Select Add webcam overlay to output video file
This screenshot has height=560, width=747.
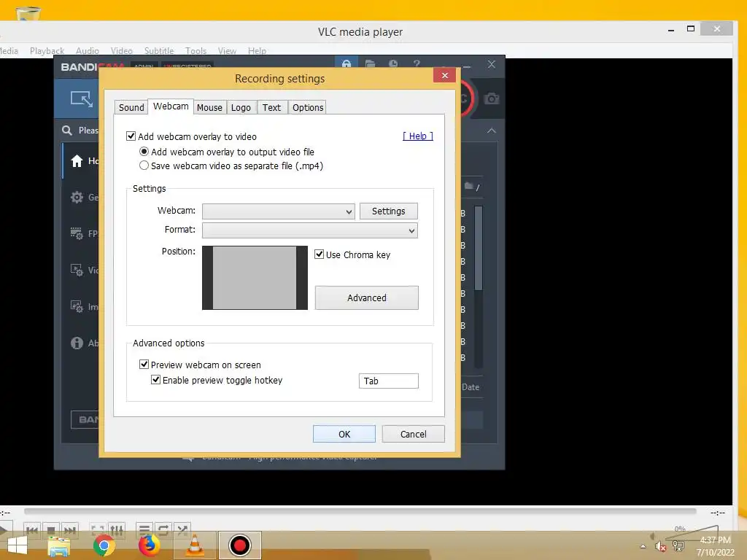pos(144,152)
